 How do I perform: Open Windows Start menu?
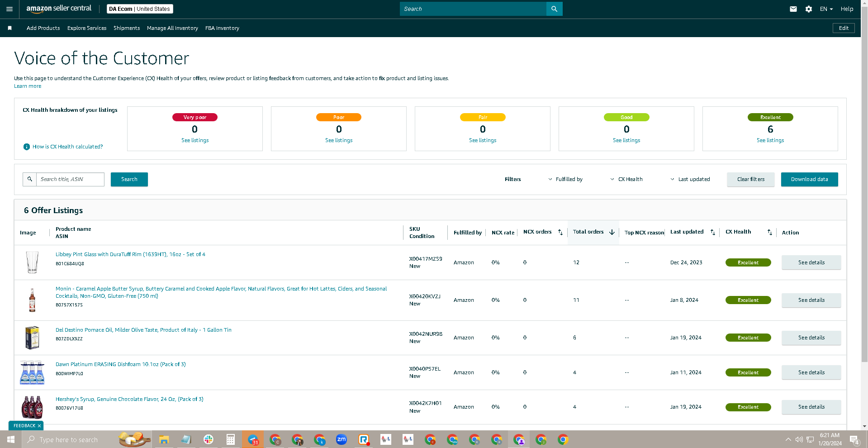tap(11, 439)
